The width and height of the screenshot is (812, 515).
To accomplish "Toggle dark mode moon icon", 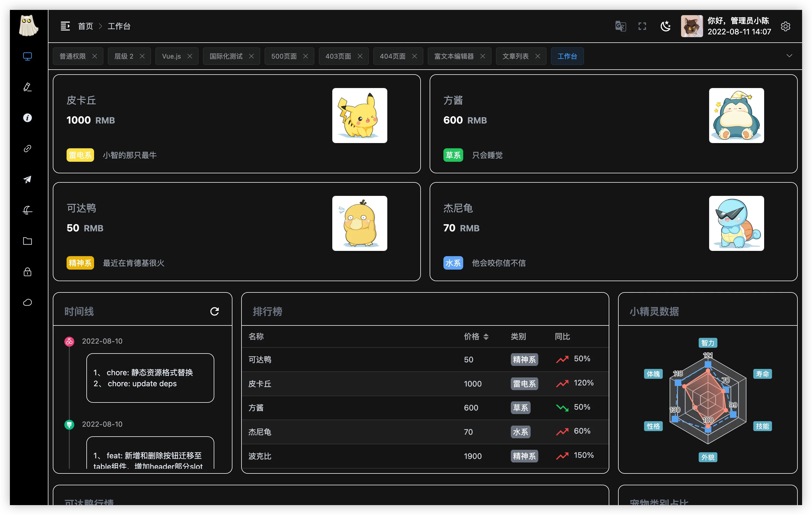I will point(665,26).
